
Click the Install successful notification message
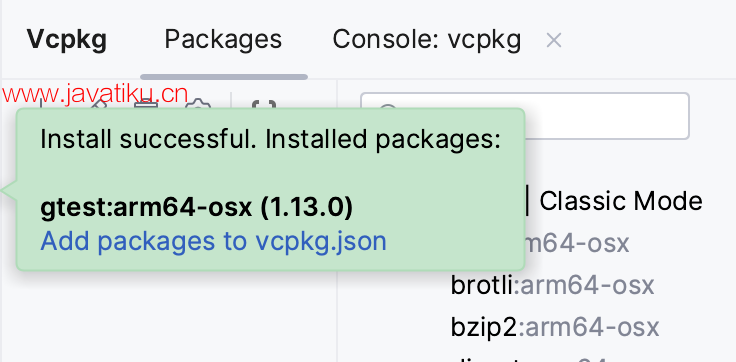tap(270, 140)
